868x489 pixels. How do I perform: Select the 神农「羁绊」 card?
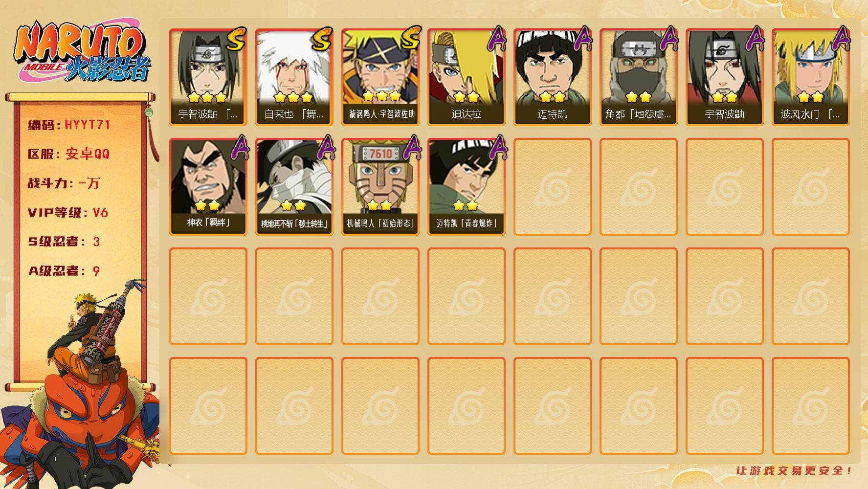208,186
